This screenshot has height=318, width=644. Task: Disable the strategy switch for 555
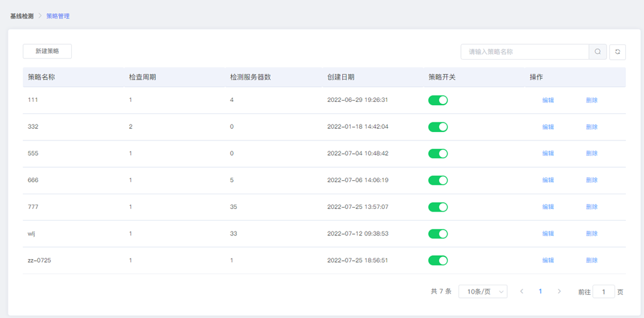[438, 153]
